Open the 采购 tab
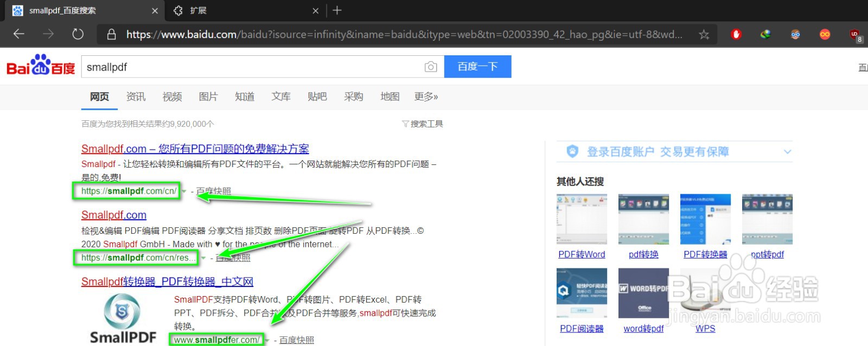 tap(354, 97)
